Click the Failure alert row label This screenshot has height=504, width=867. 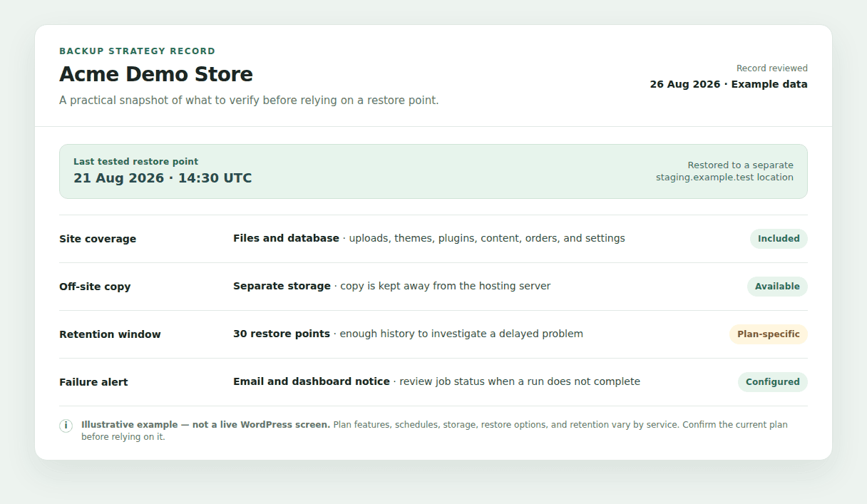click(x=93, y=382)
